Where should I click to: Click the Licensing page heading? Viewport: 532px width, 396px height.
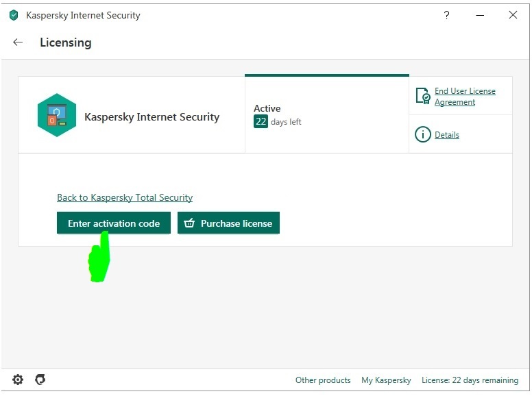pos(66,42)
